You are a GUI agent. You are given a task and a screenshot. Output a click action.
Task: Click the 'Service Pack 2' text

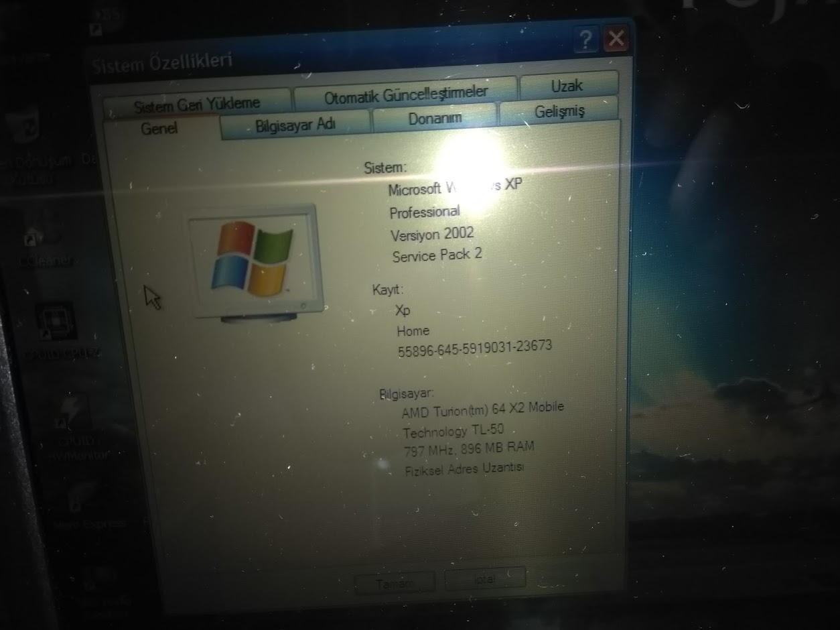click(437, 255)
